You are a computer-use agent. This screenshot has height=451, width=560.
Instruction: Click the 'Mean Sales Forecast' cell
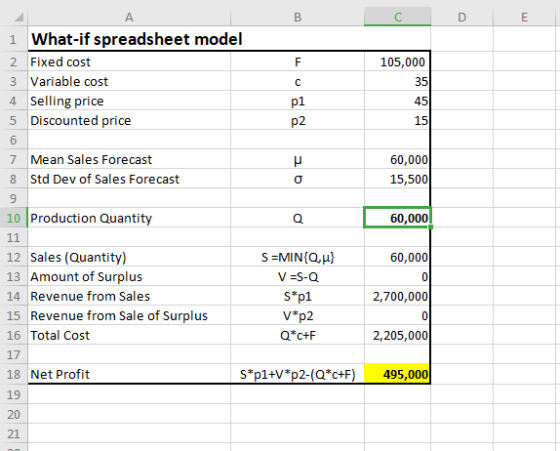(129, 159)
